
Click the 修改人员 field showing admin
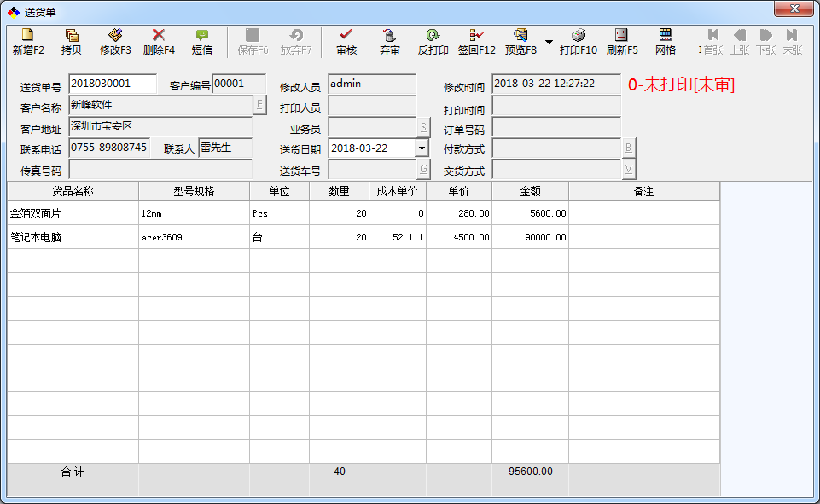[372, 84]
